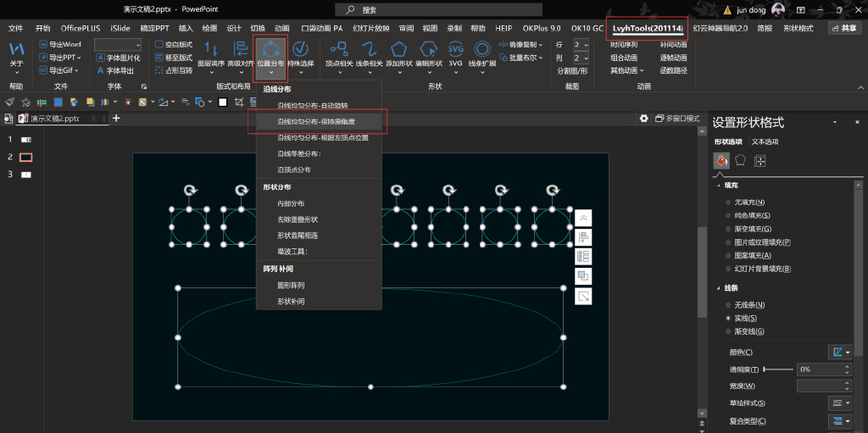
Task: Open the font name combo box in the 字体 group
Action: (x=118, y=44)
